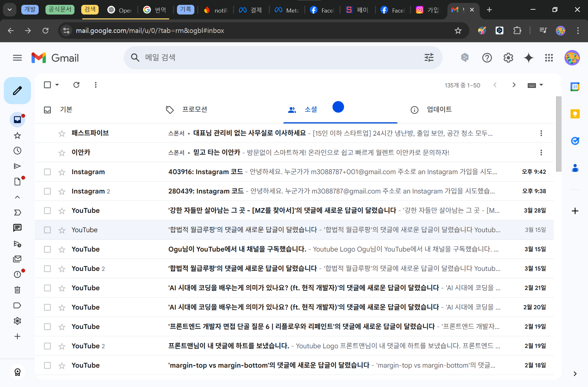Open Spam via the sidebar exclamation icon
Image resolution: width=588 pixels, height=387 pixels.
(x=17, y=274)
